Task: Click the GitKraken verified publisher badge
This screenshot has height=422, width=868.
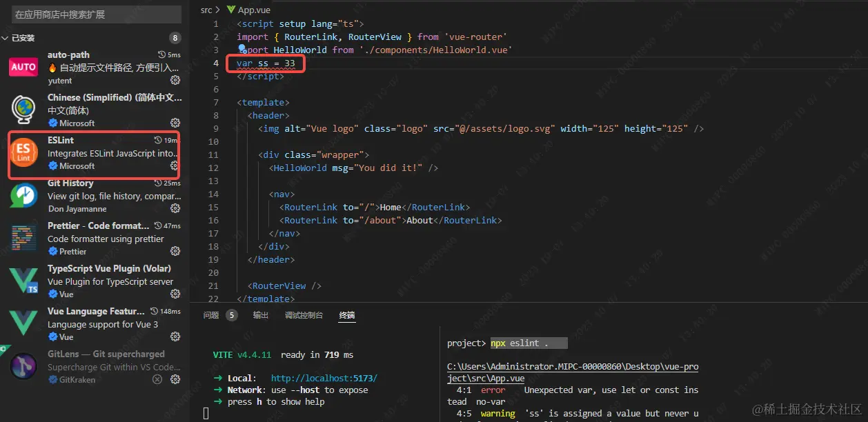Action: pyautogui.click(x=52, y=380)
